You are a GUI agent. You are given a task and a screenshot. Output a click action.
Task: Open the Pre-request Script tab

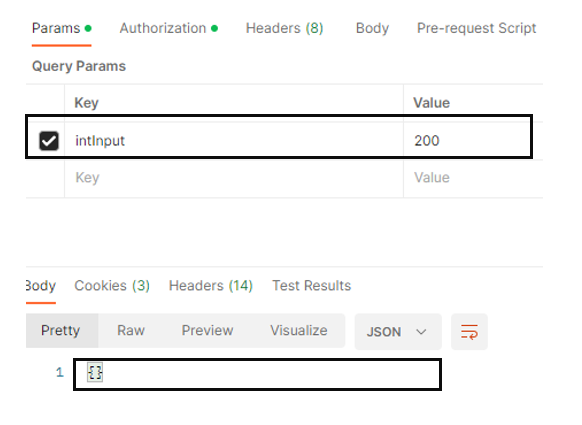(477, 28)
